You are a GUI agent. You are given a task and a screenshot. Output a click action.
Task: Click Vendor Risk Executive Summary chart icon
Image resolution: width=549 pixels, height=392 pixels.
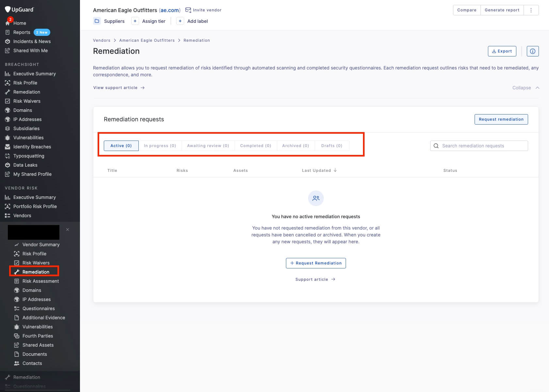coord(8,197)
